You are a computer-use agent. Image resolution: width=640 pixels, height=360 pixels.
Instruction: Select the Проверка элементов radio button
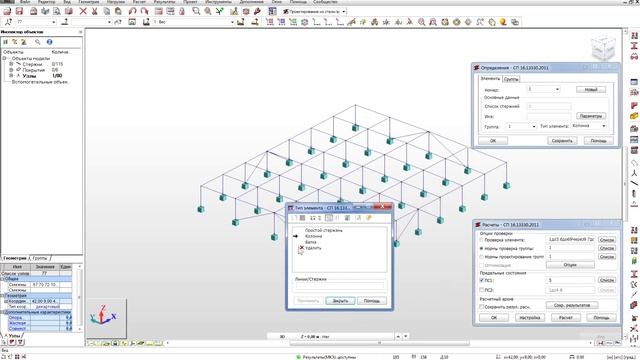click(482, 240)
